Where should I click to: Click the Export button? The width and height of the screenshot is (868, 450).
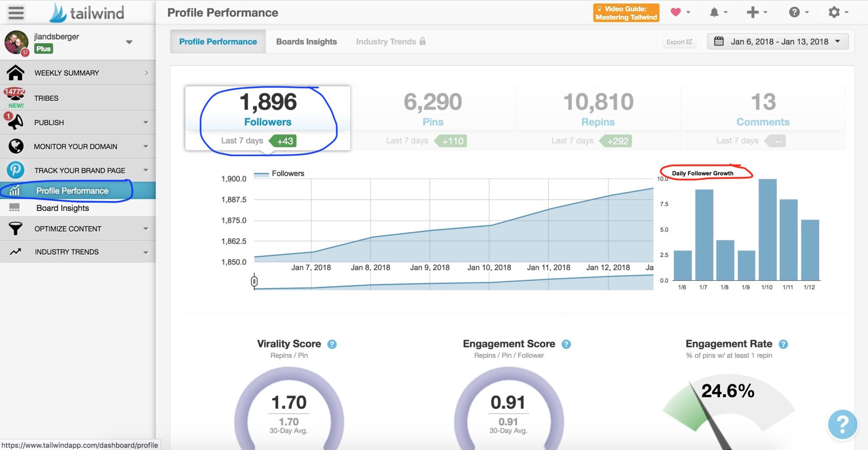click(679, 42)
